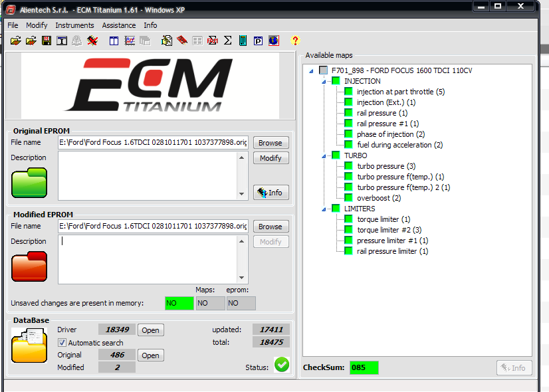This screenshot has height=392, width=549.
Task: Collapse the F701_898 Ford Focus root node
Action: pyautogui.click(x=311, y=71)
